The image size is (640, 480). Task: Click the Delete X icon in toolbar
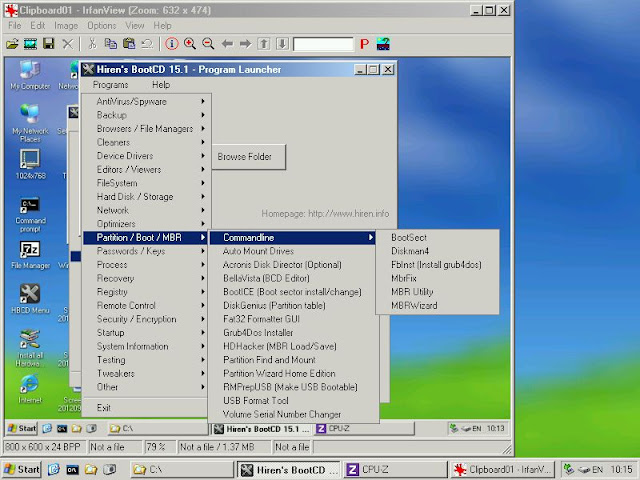67,44
